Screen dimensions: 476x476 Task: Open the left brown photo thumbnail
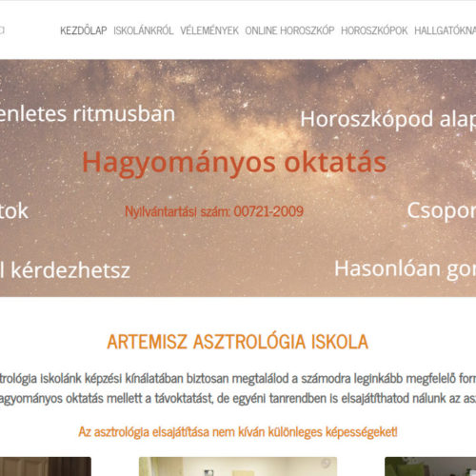46,466
